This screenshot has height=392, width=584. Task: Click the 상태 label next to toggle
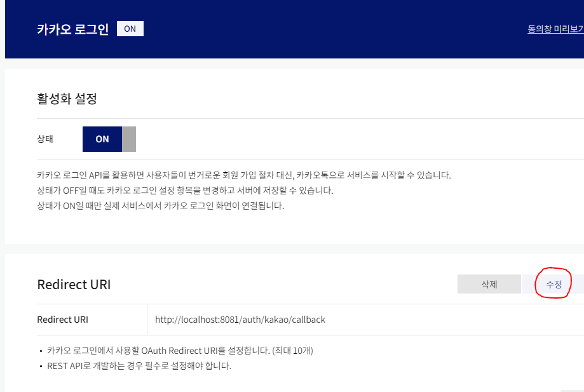click(45, 139)
